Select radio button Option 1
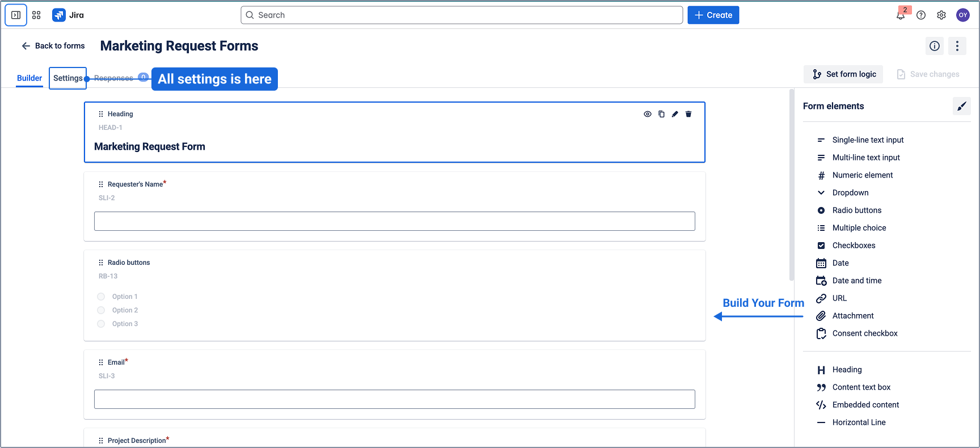 coord(101,297)
